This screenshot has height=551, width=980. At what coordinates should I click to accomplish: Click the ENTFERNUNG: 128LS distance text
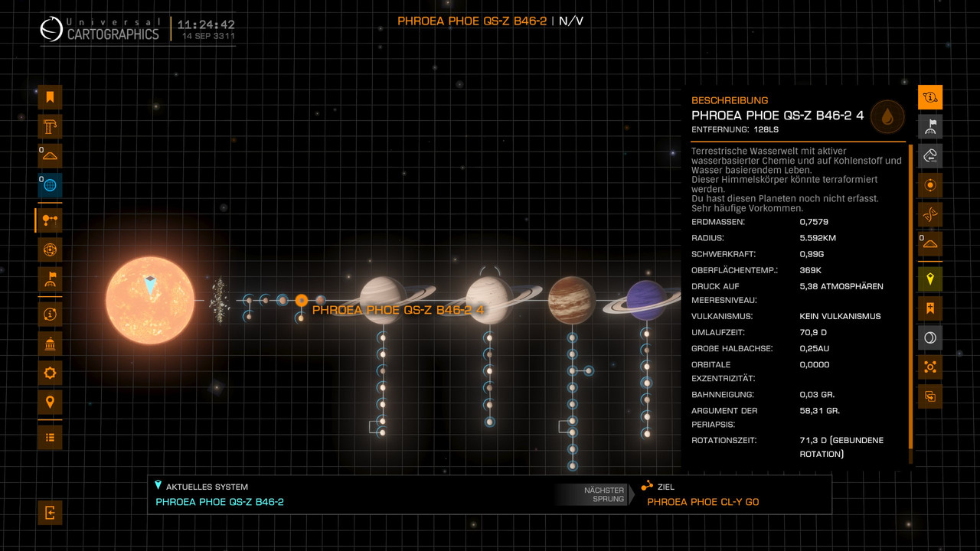coord(735,129)
